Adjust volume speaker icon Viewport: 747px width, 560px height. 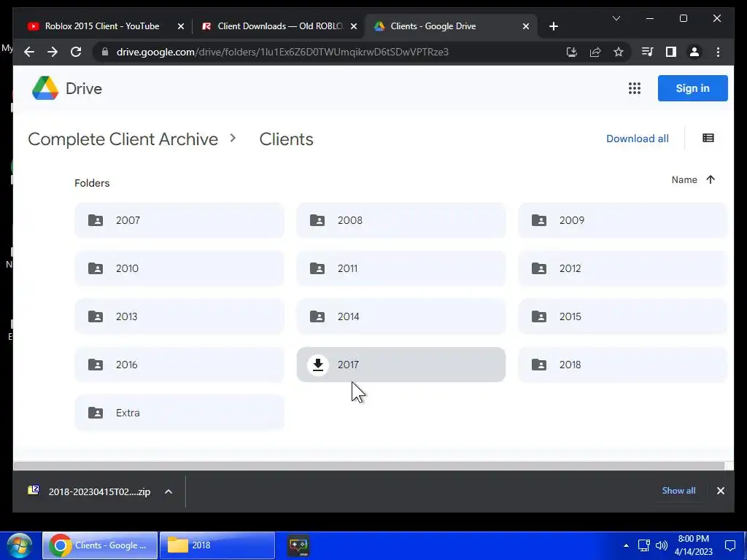click(661, 545)
